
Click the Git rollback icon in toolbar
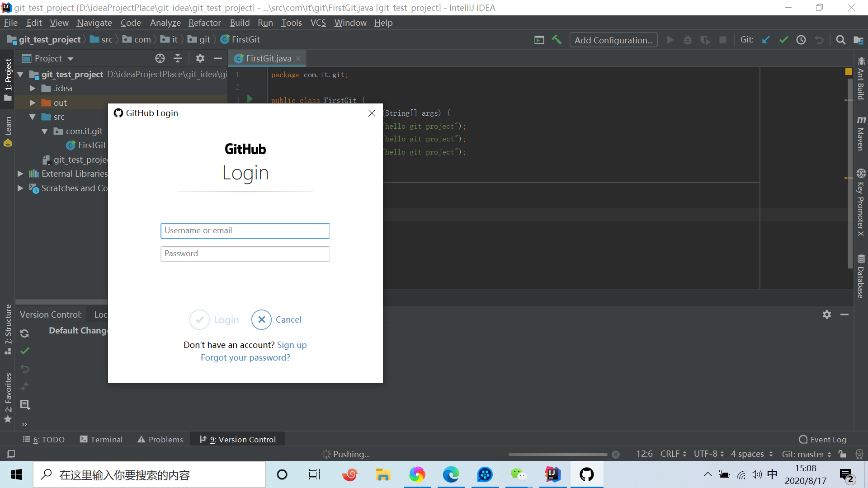[819, 40]
